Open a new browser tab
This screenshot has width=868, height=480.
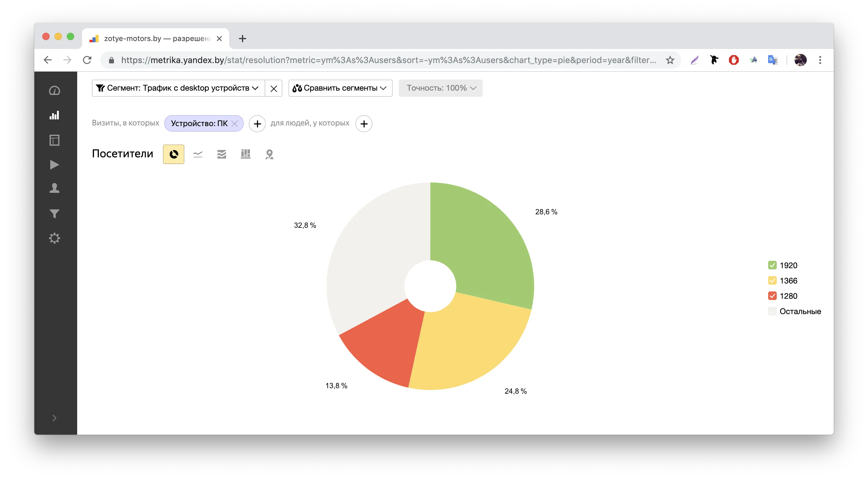tap(242, 38)
